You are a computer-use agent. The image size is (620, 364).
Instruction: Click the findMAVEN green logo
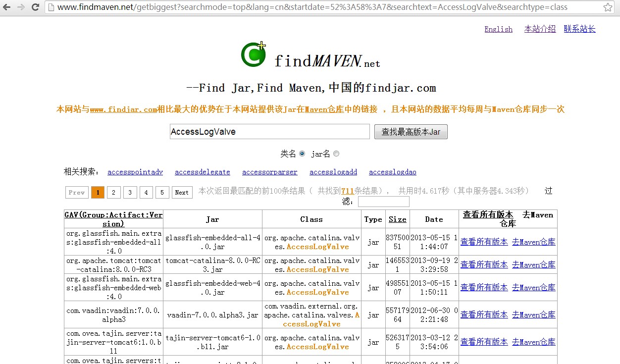[254, 54]
